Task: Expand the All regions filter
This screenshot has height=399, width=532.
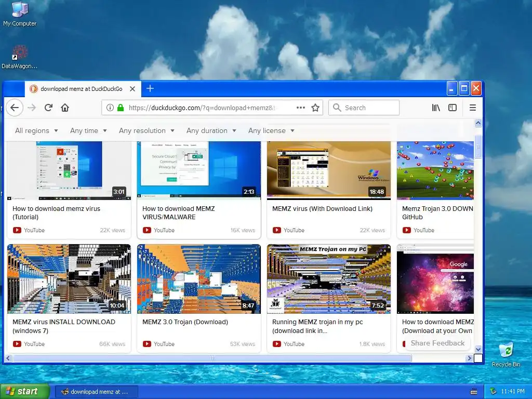Action: [x=36, y=130]
